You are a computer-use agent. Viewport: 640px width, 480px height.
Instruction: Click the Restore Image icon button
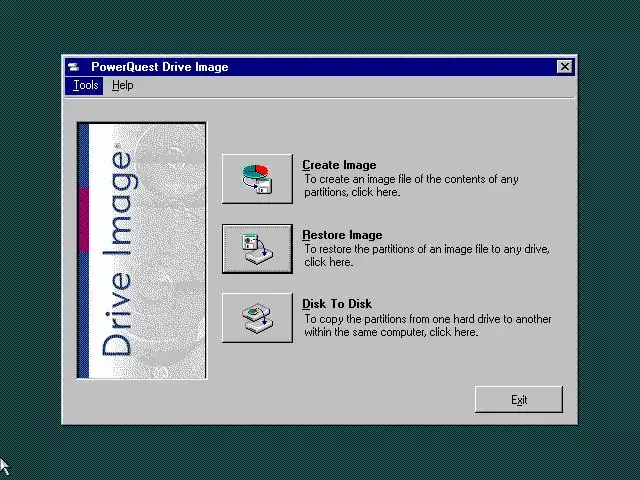pyautogui.click(x=258, y=249)
